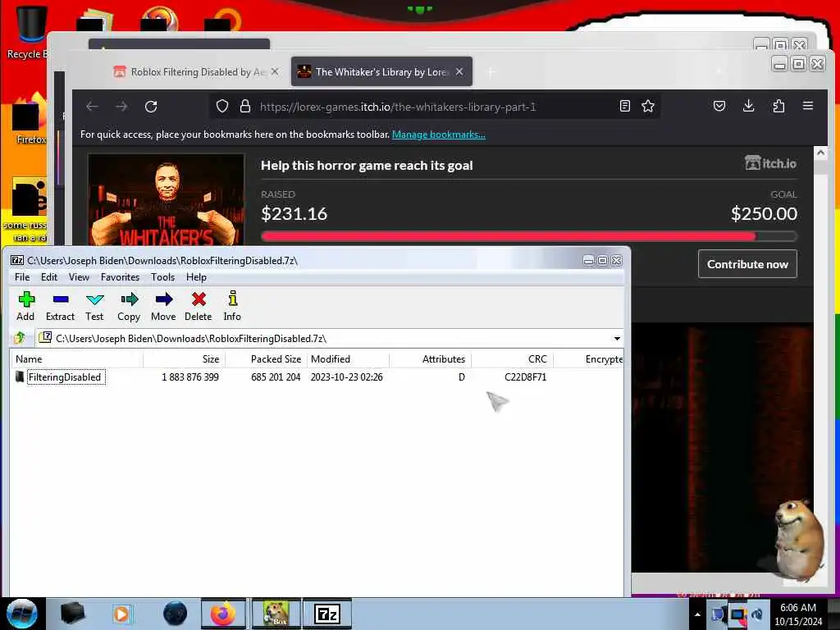
Task: Sort by the Modified column header
Action: coord(348,359)
